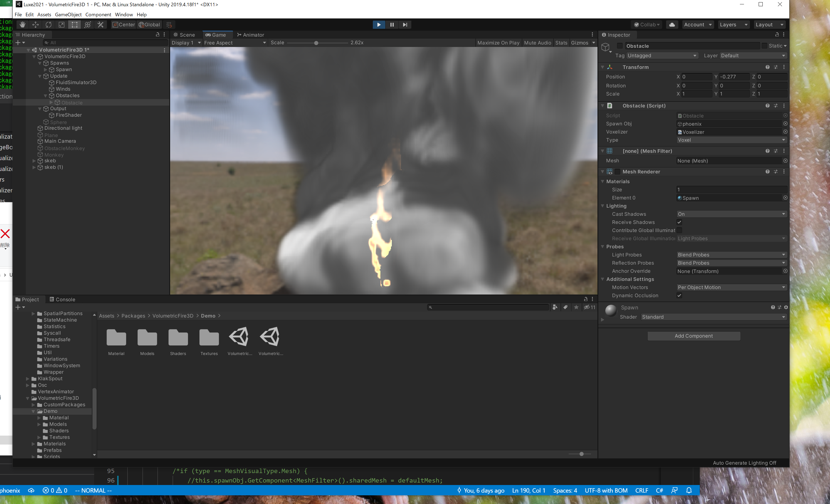This screenshot has width=830, height=504.
Task: Enable the Static checkbox for Obstacle
Action: tap(764, 46)
